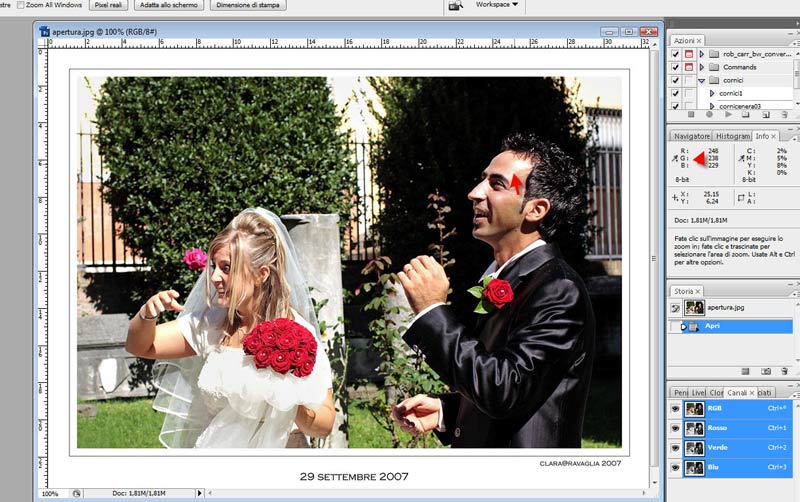Close the Azioni panel tab
The width and height of the screenshot is (800, 502).
(699, 40)
